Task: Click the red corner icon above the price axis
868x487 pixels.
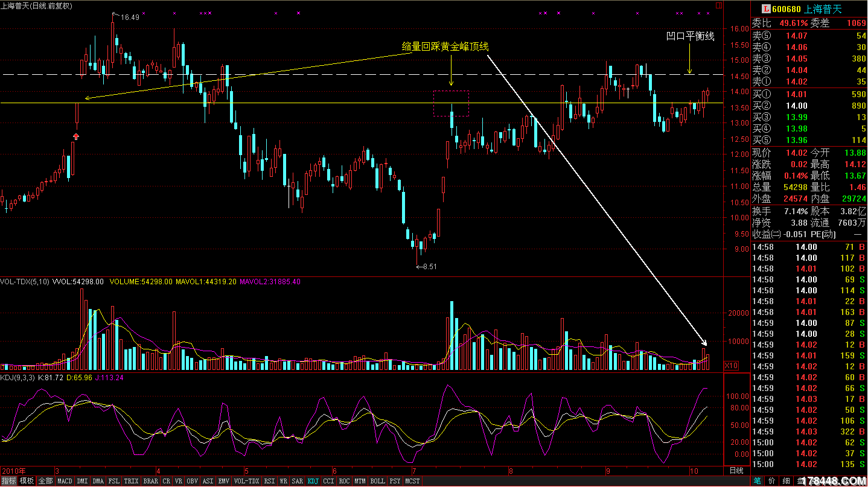Action: point(718,4)
